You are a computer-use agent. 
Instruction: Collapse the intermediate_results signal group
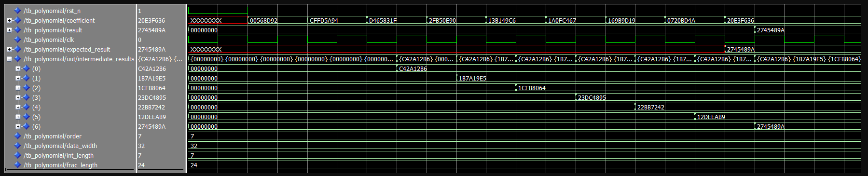tap(9, 59)
